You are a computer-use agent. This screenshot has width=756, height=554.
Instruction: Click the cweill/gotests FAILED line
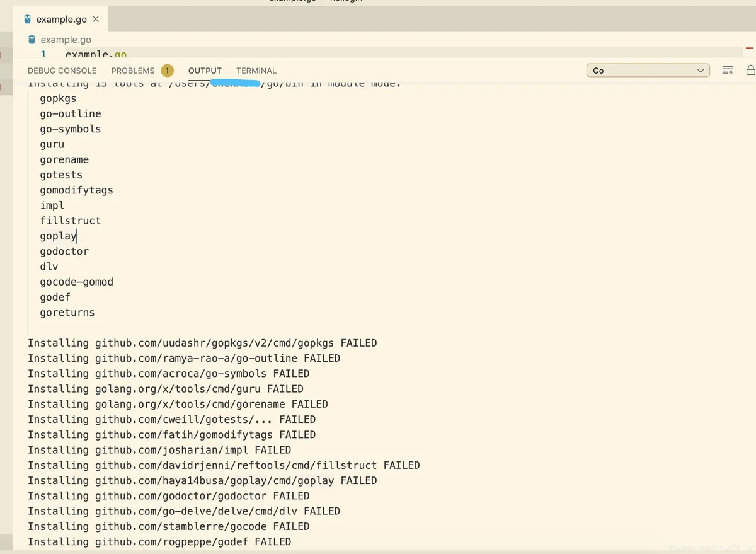(x=172, y=419)
